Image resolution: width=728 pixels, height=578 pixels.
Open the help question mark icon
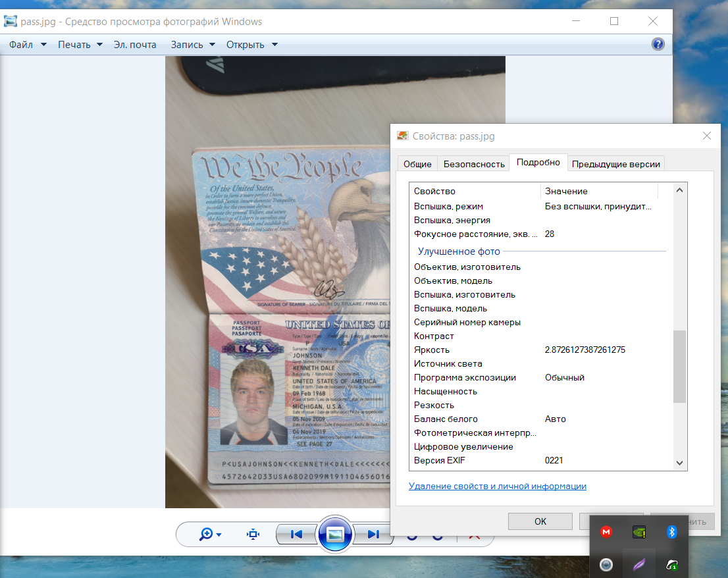(x=657, y=44)
